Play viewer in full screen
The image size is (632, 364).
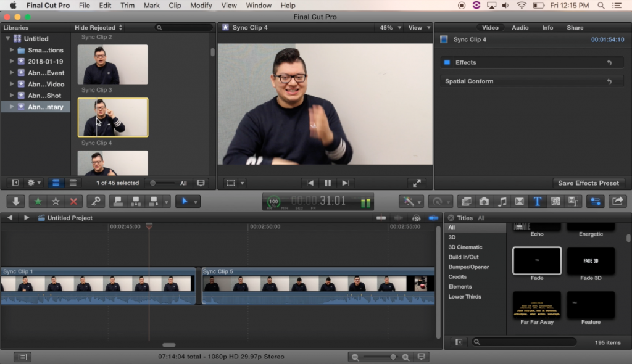tap(417, 183)
